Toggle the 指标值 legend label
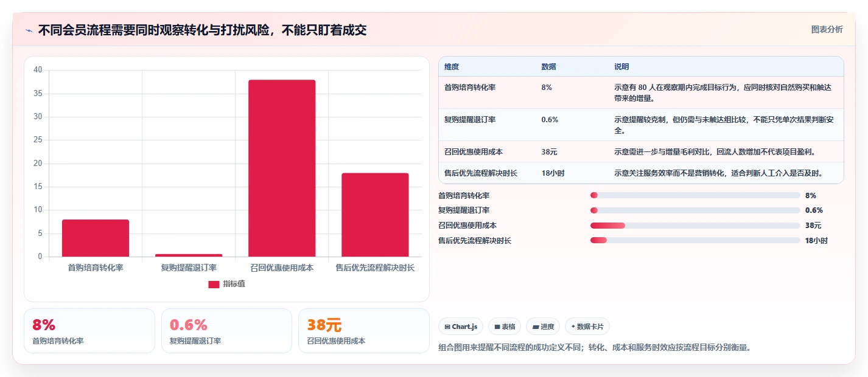 pos(234,284)
